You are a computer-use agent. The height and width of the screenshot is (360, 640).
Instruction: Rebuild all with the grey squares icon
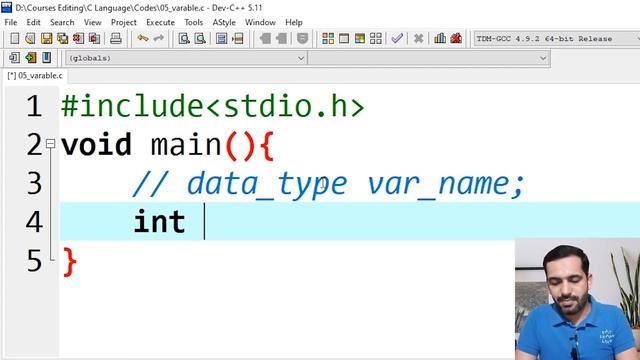coord(376,39)
